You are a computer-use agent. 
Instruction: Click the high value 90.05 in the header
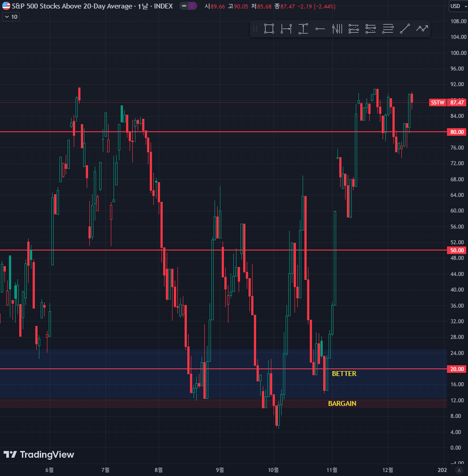click(241, 6)
